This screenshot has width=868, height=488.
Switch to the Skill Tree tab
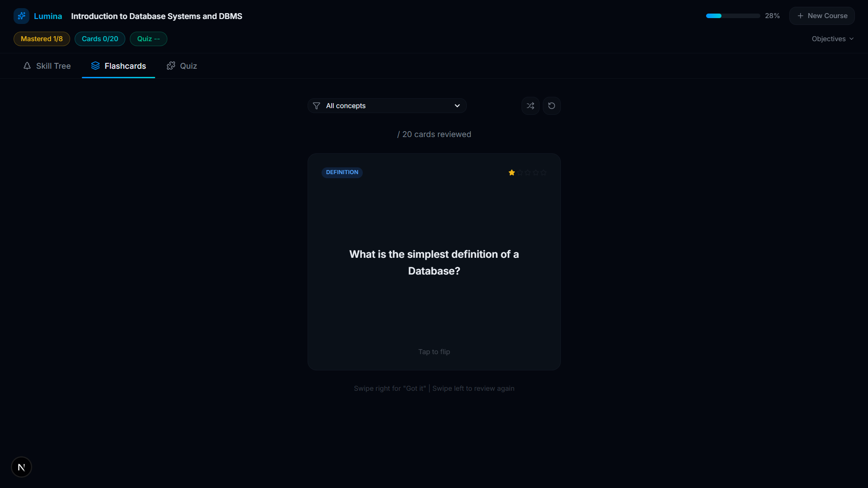47,66
